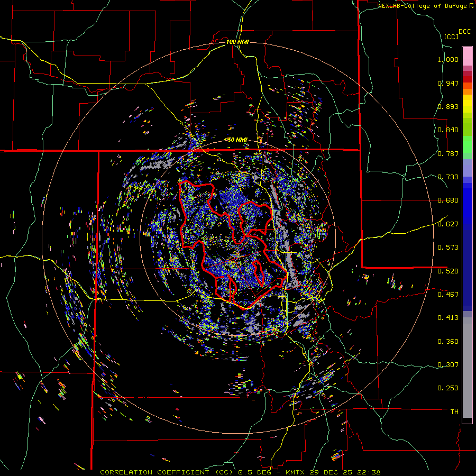Click the 1.000 legend value
The height and width of the screenshot is (476, 476).
pyautogui.click(x=448, y=59)
